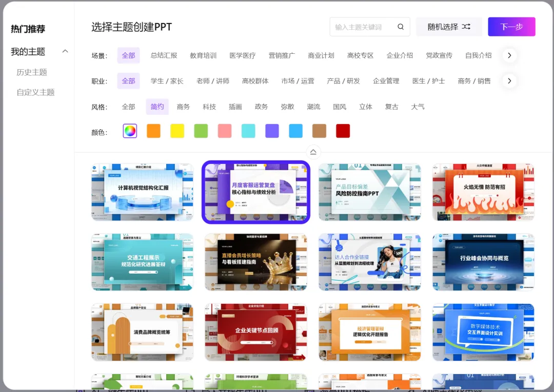
Task: Select 营销推广 scene filter
Action: (x=282, y=55)
